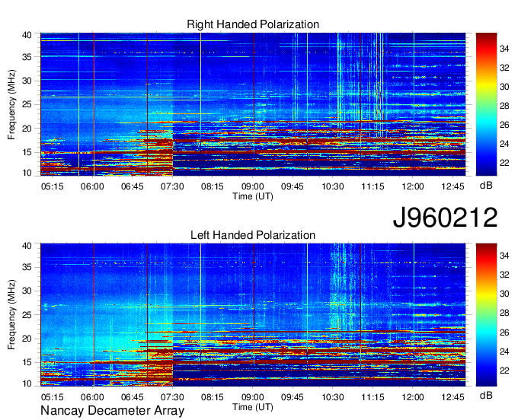
Task: Click the Right Handed Polarization spectrogram image
Action: pos(253,104)
